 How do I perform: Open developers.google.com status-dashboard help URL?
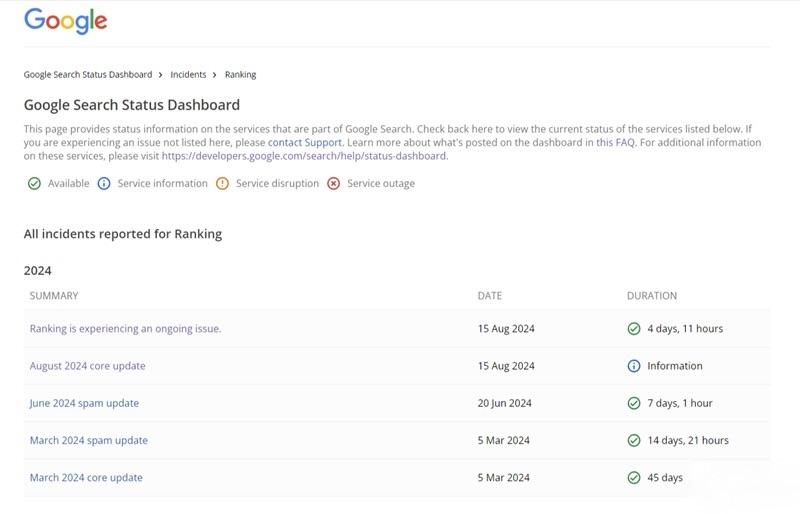(304, 156)
